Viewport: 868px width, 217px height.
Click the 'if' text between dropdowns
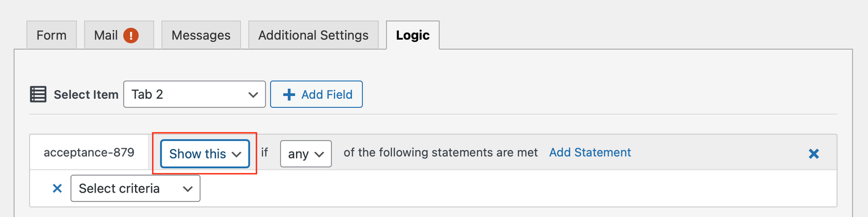[264, 152]
